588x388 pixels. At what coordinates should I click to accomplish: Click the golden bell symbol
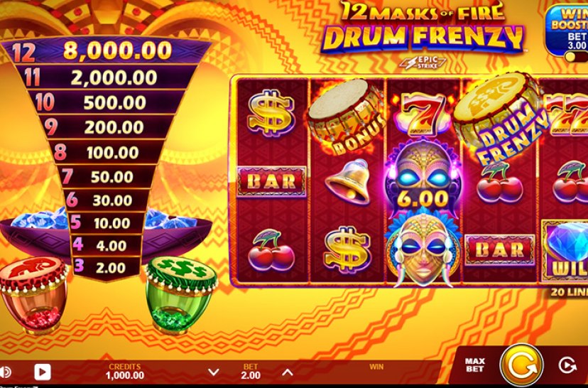coord(347,182)
